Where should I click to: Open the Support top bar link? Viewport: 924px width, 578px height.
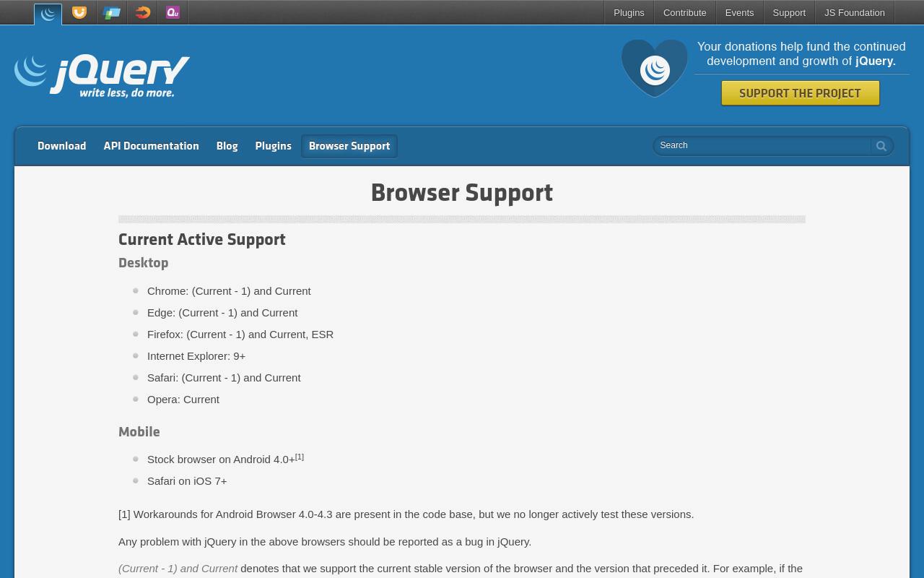pos(789,12)
